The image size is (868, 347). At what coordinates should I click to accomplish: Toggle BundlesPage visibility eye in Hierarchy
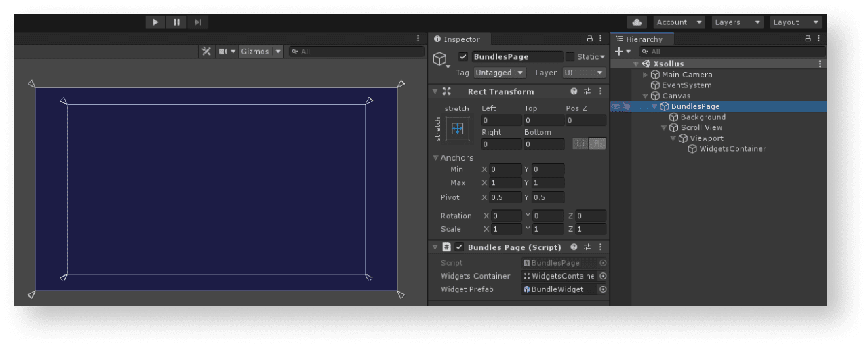pos(615,106)
